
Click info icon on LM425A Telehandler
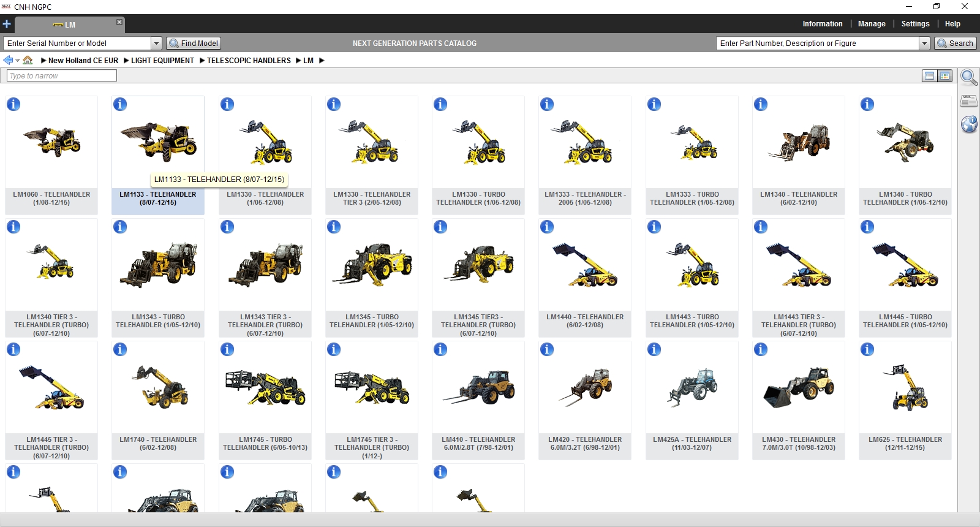[x=654, y=349]
